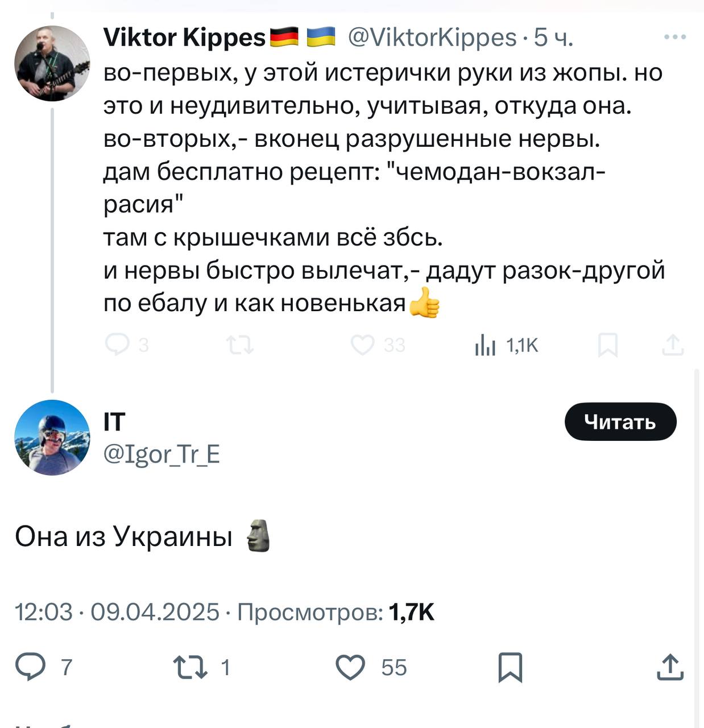Retweet Viktor Kippes's post
The width and height of the screenshot is (704, 728).
tap(240, 345)
